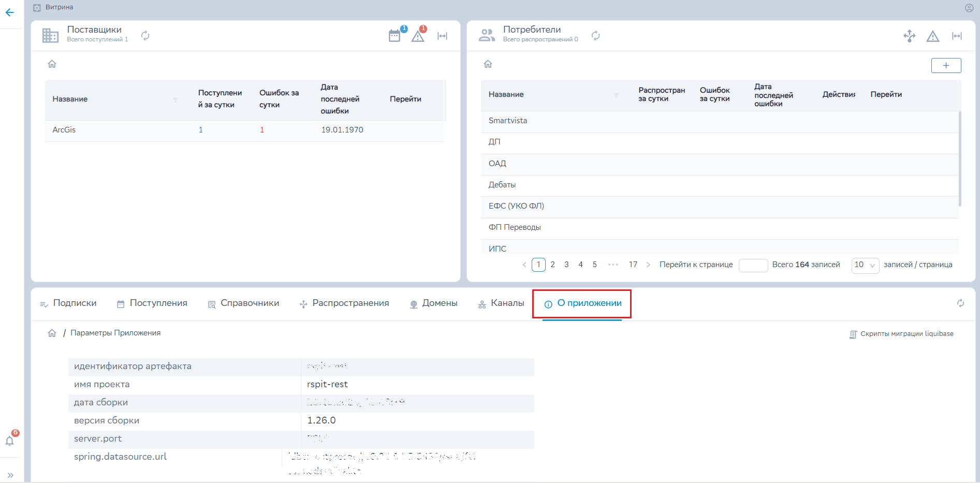Add a new consumer with plus button

point(946,66)
